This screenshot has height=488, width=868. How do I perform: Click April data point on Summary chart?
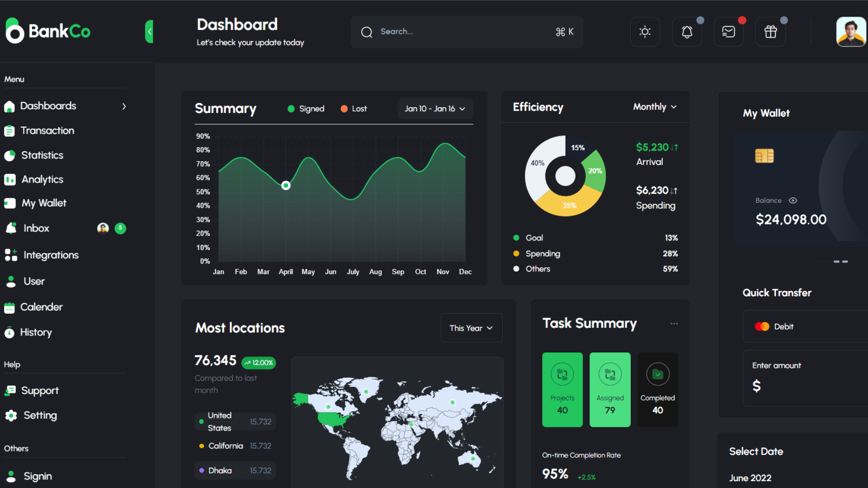286,185
